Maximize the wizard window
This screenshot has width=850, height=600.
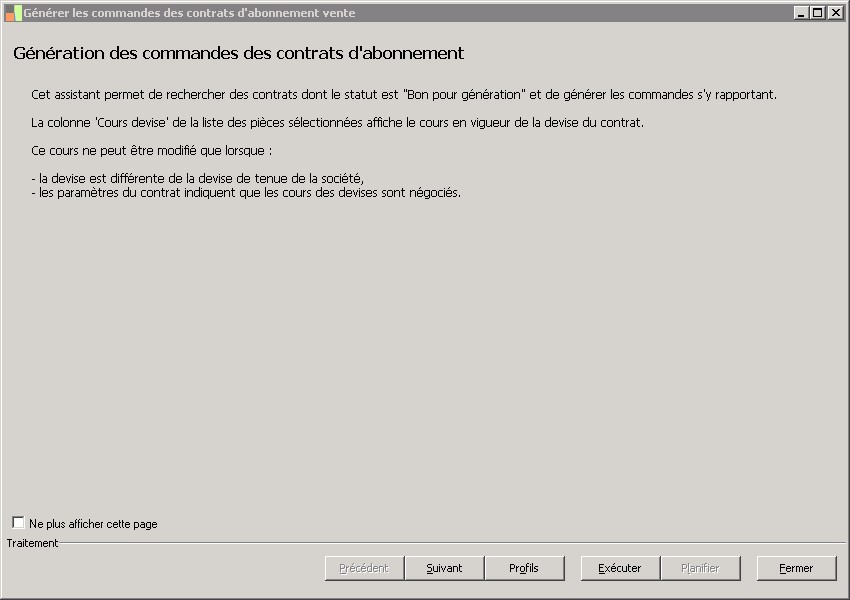pyautogui.click(x=817, y=13)
